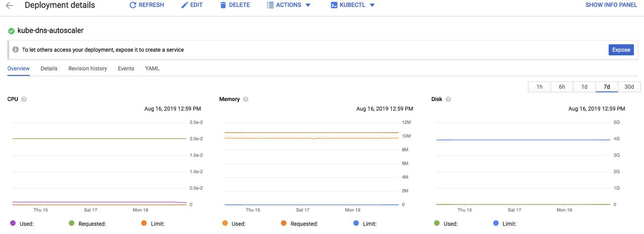The image size is (644, 234).
Task: Toggle blue Disk Limit legend dot
Action: click(496, 223)
